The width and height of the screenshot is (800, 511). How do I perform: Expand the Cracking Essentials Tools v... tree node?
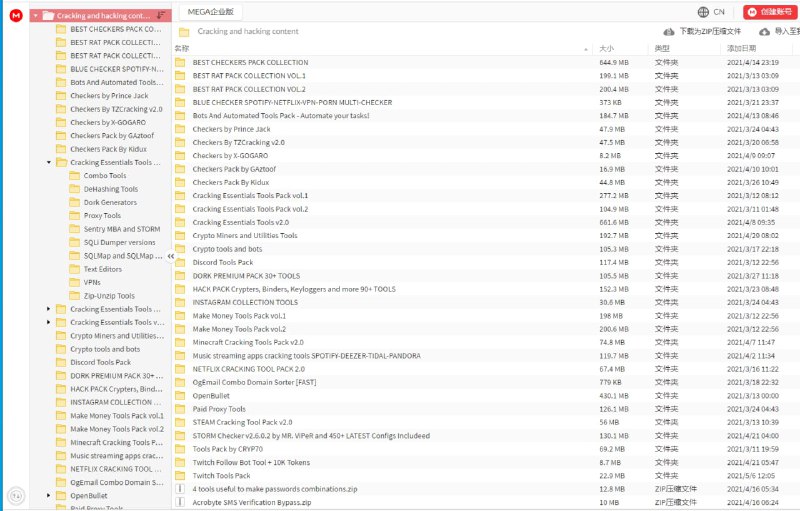tap(49, 322)
